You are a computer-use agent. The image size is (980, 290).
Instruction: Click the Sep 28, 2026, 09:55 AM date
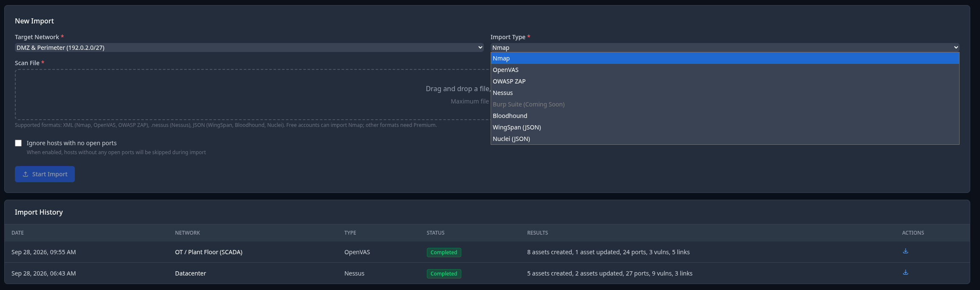pyautogui.click(x=44, y=252)
